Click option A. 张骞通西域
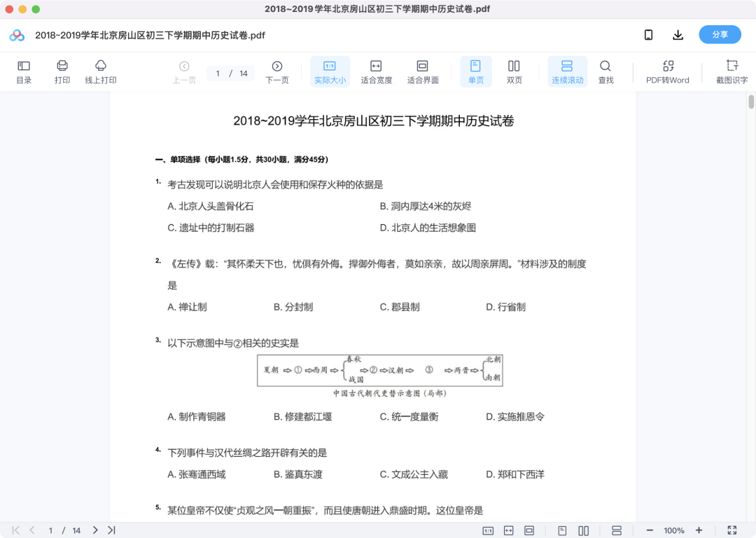This screenshot has height=538, width=756. [x=196, y=474]
